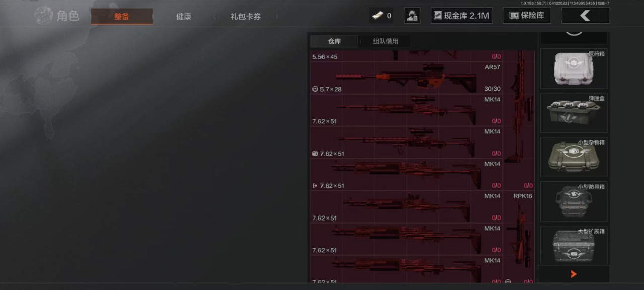The height and width of the screenshot is (290, 644).
Task: Open the 现金库 2.1M button
Action: pos(461,16)
